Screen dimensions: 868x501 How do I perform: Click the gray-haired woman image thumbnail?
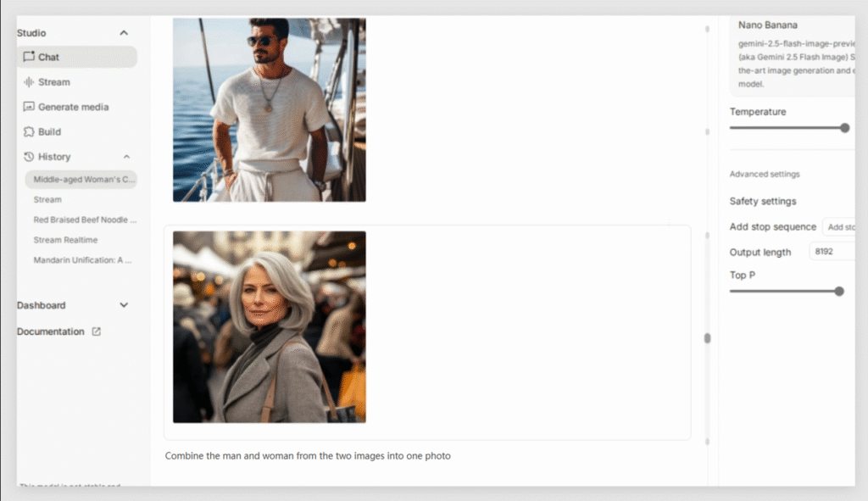tap(269, 327)
